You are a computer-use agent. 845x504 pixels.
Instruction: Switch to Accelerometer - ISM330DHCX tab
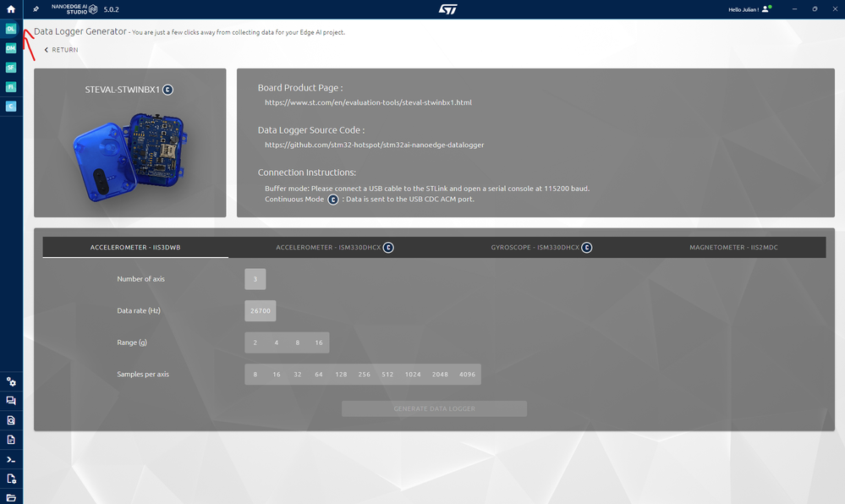(x=335, y=248)
